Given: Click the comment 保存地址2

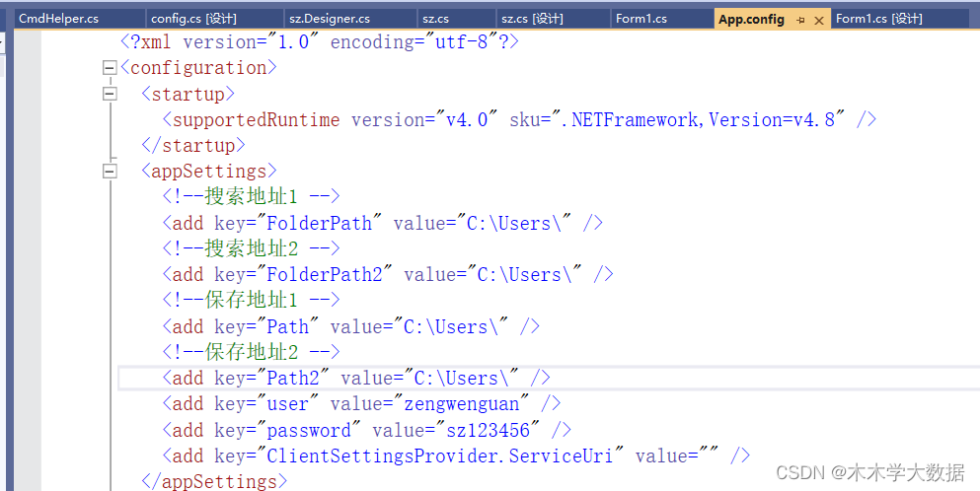Looking at the screenshot, I should (252, 352).
